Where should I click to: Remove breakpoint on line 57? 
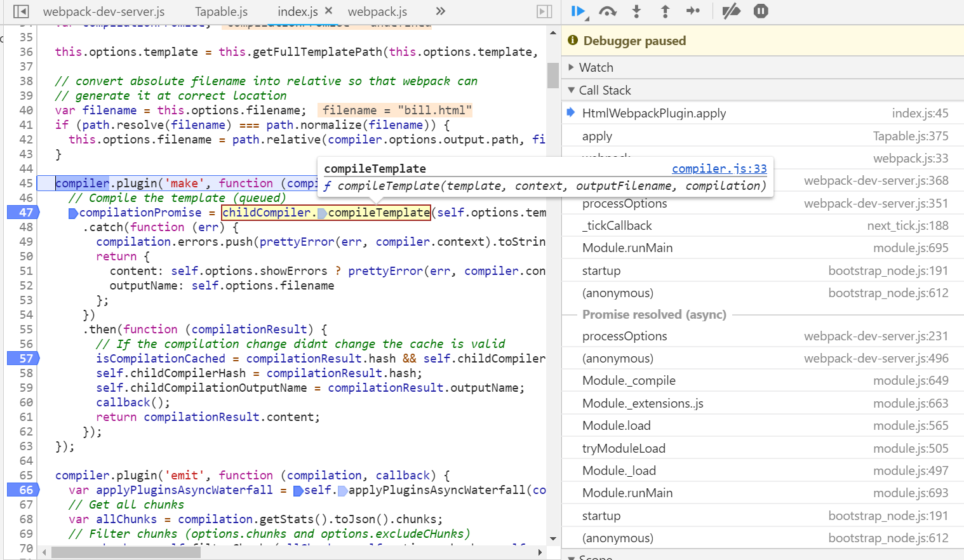point(23,359)
